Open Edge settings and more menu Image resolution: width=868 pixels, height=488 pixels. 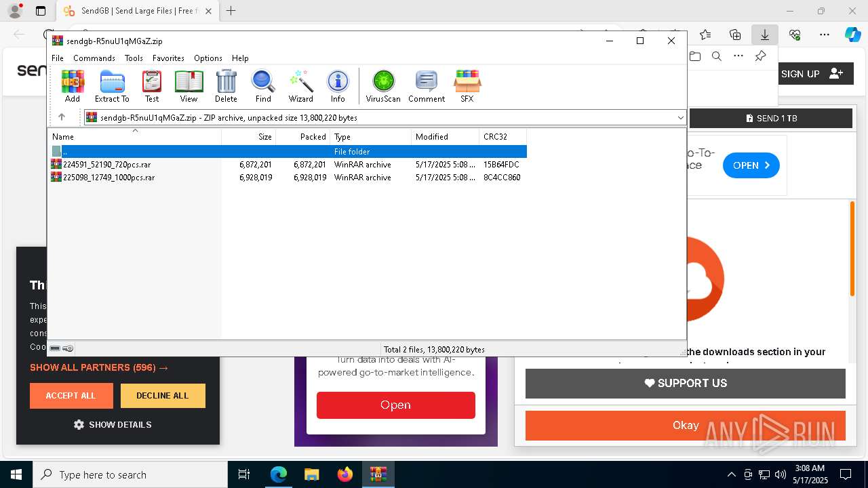point(825,35)
